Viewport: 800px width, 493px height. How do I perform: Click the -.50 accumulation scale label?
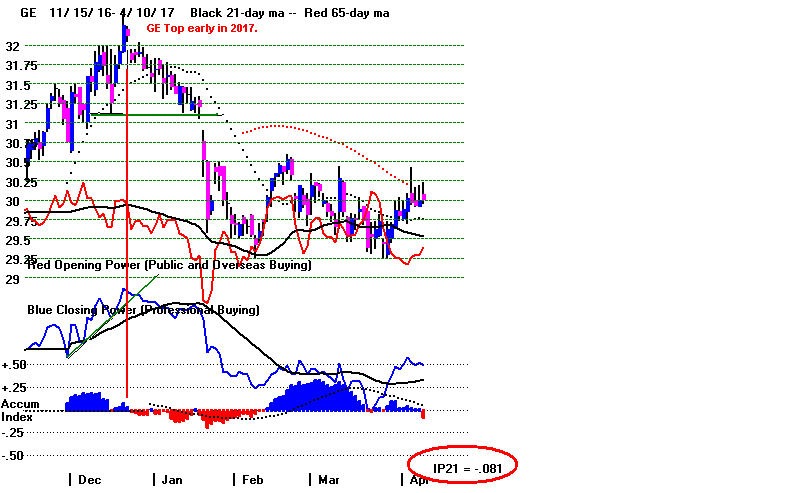16,455
